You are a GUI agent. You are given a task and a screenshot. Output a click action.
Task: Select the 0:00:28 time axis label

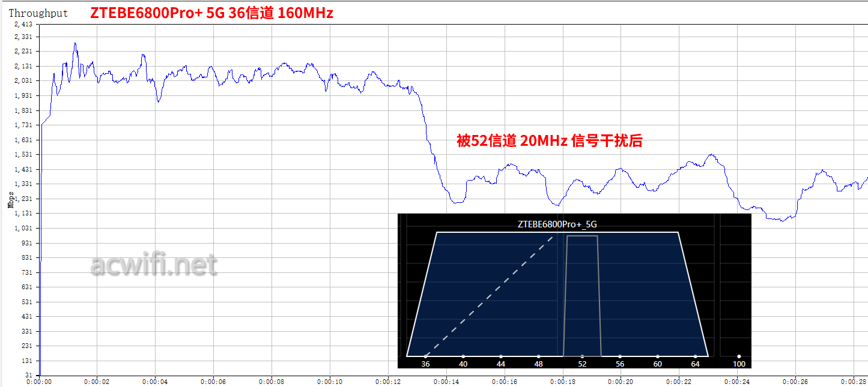(x=854, y=382)
